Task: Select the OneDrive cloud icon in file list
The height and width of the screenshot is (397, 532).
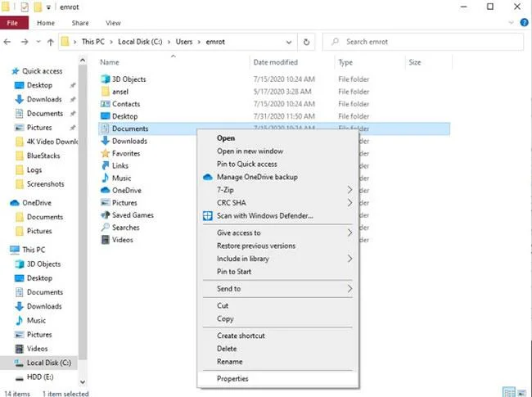Action: [x=106, y=190]
